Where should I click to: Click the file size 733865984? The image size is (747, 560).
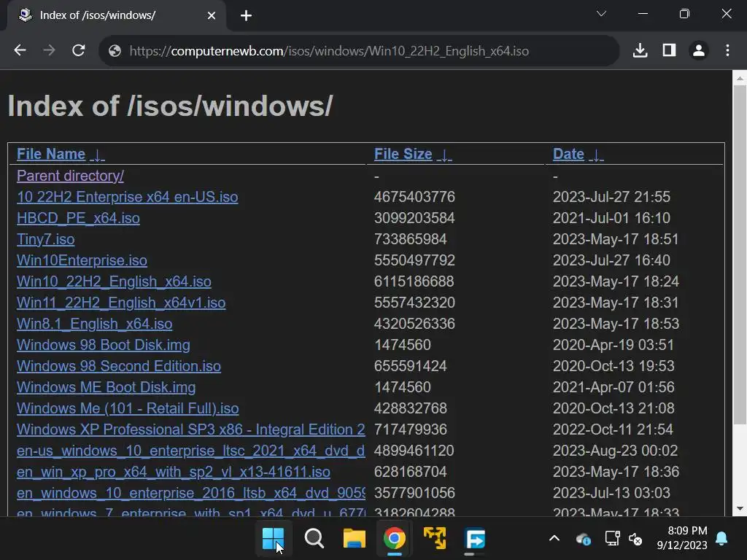point(410,239)
